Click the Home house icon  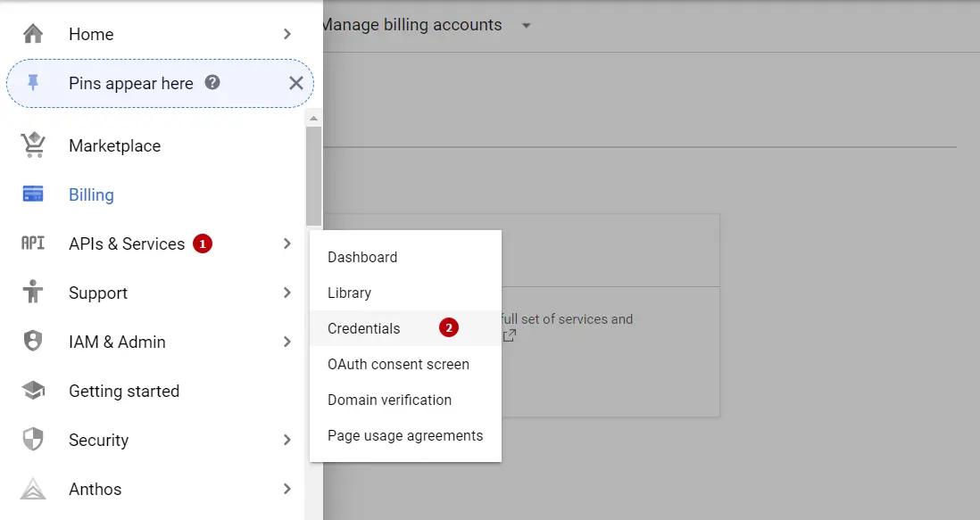pos(33,34)
